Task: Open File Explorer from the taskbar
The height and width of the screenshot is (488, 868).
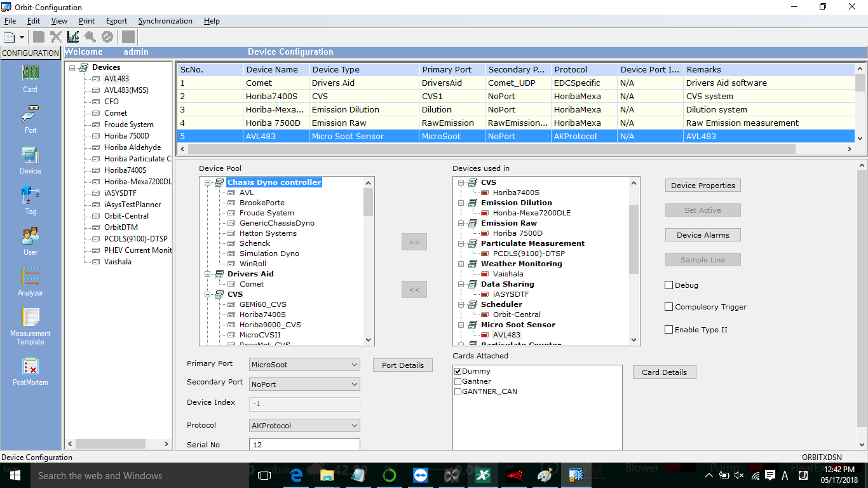Action: [327, 475]
